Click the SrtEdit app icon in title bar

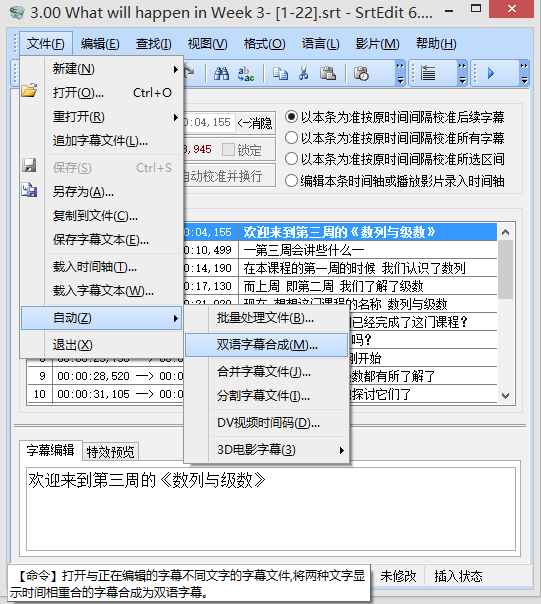click(17, 12)
